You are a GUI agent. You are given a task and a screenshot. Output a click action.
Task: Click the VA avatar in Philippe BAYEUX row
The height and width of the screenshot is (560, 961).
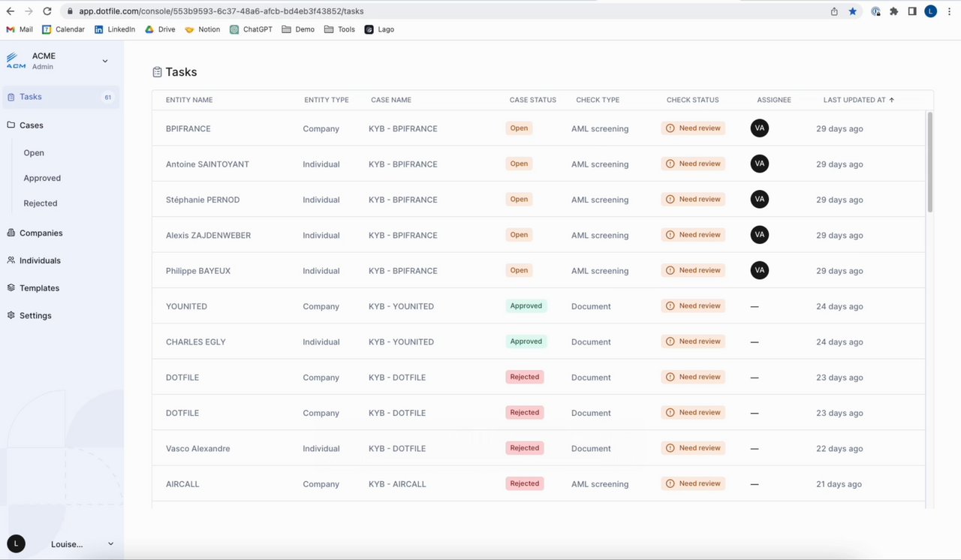point(760,270)
